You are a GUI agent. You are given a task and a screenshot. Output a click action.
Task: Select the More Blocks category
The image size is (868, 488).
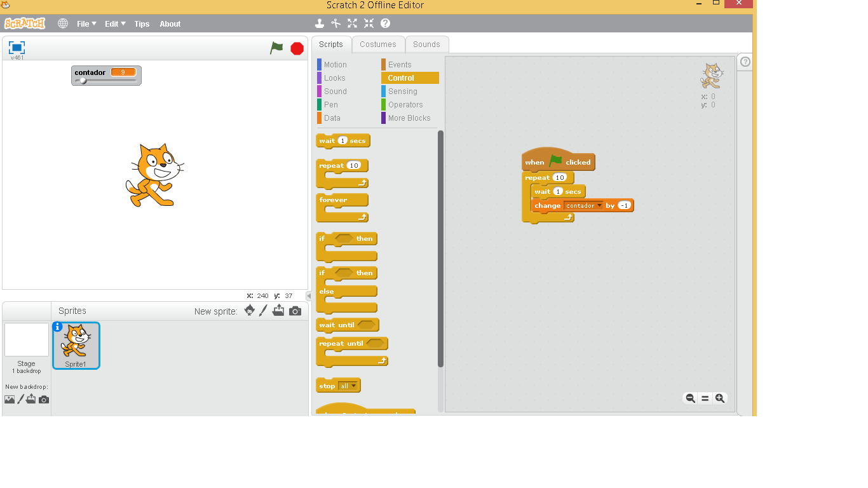point(410,118)
